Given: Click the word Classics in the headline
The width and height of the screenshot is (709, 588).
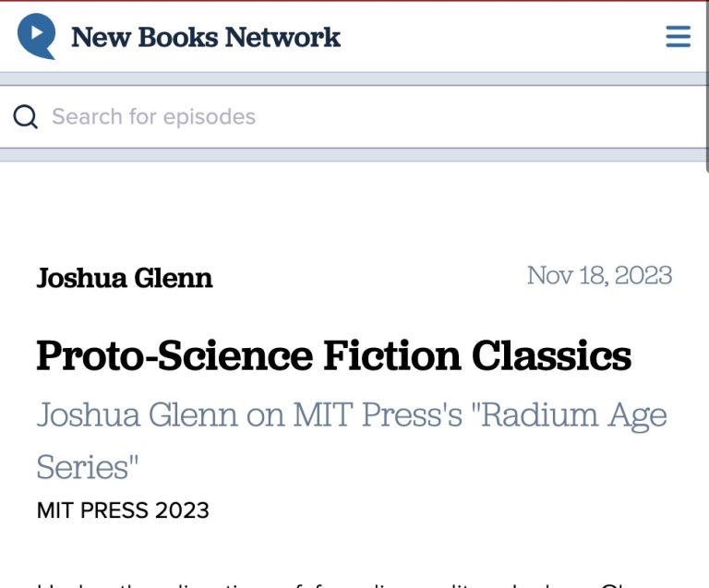Looking at the screenshot, I should point(551,356).
